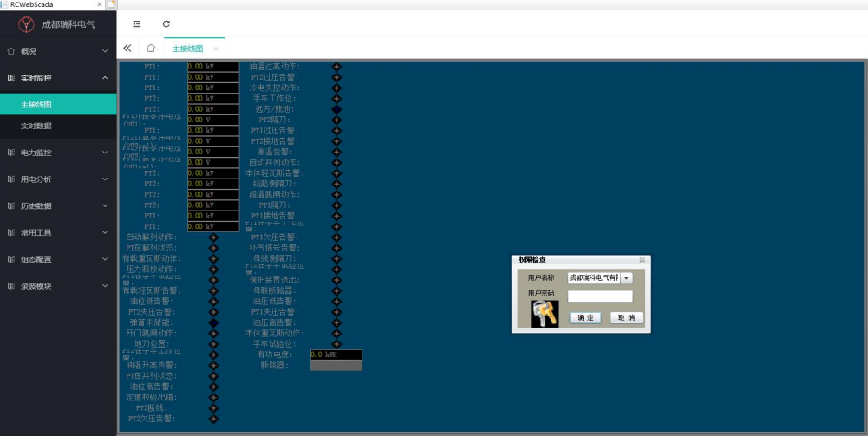The height and width of the screenshot is (436, 868).
Task: Click the double-left arrow tab scroll icon
Action: [127, 49]
